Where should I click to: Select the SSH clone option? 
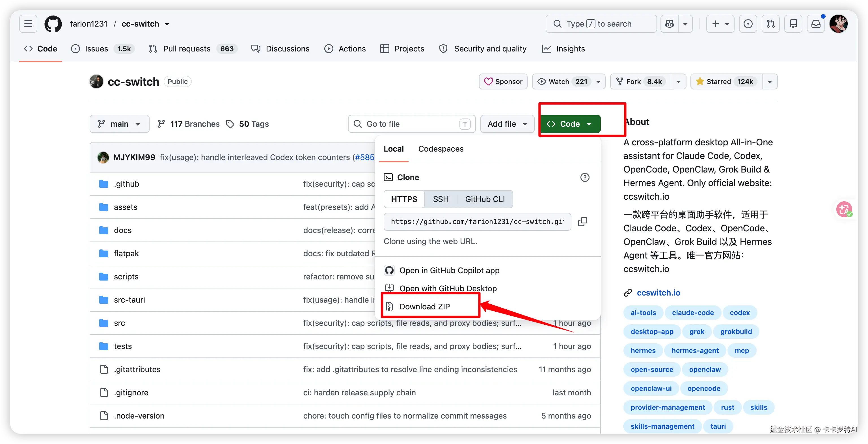(x=441, y=199)
